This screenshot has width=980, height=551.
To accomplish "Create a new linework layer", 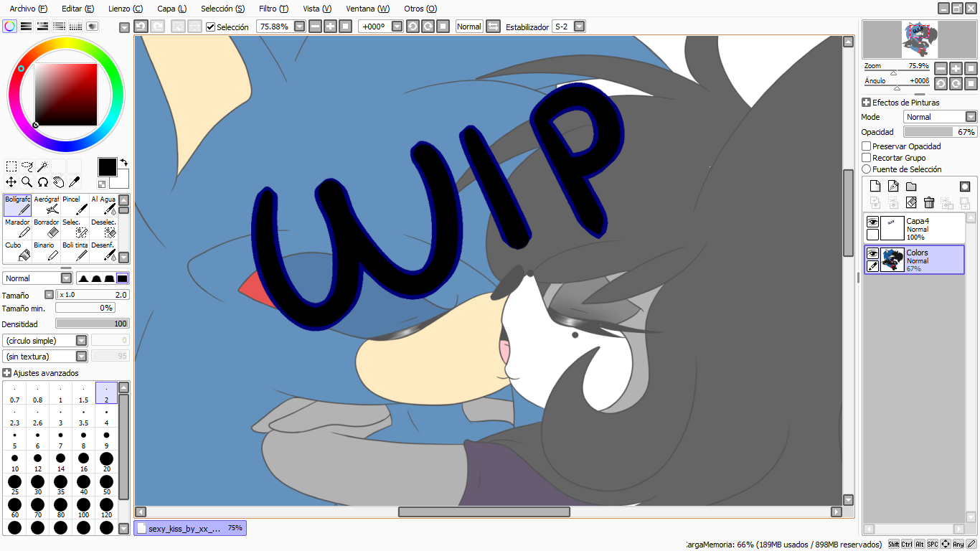I will pos(893,187).
